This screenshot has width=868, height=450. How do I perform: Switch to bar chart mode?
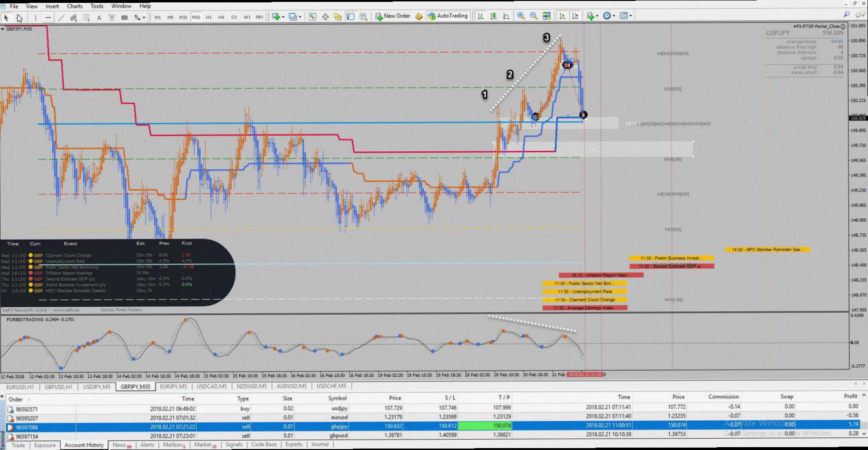pyautogui.click(x=481, y=16)
